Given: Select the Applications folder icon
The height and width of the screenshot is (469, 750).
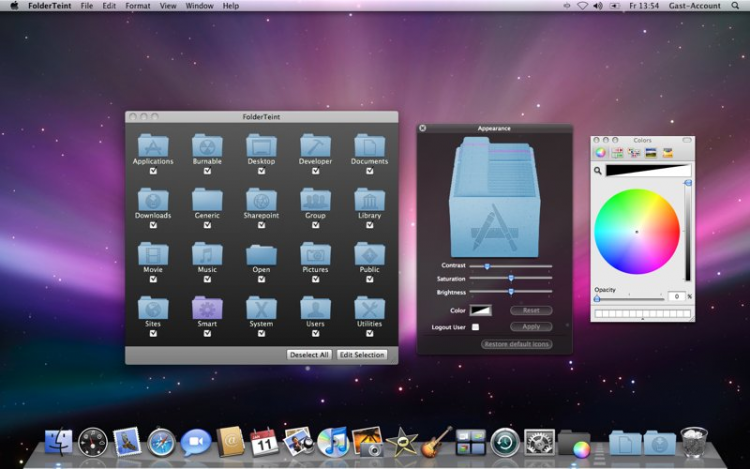Looking at the screenshot, I should coord(153,144).
